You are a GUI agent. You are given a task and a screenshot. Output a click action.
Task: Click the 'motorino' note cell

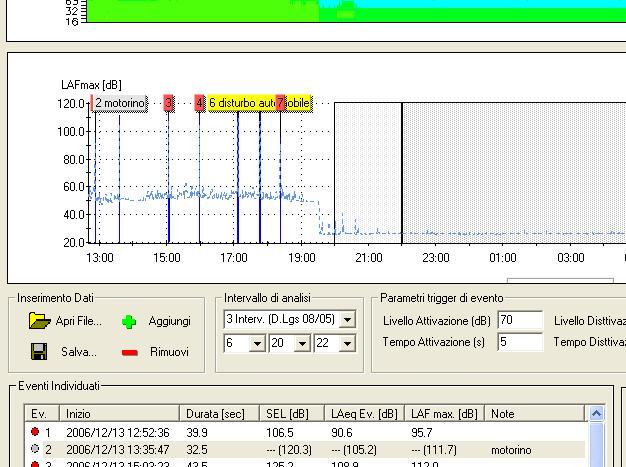(511, 450)
